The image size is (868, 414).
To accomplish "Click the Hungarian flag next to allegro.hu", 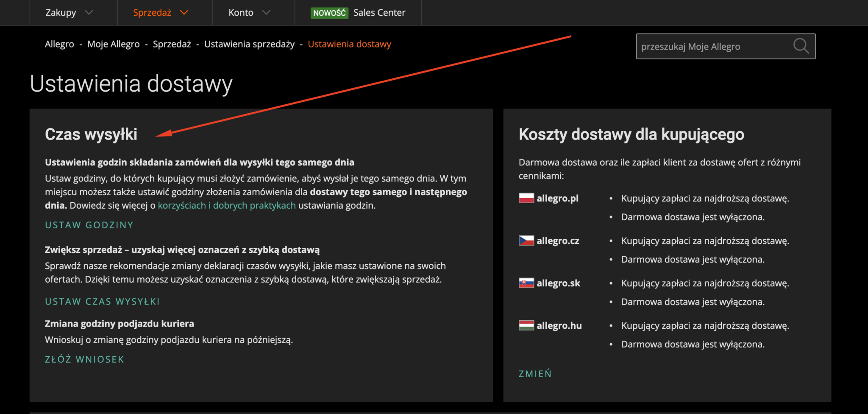I will pyautogui.click(x=526, y=325).
